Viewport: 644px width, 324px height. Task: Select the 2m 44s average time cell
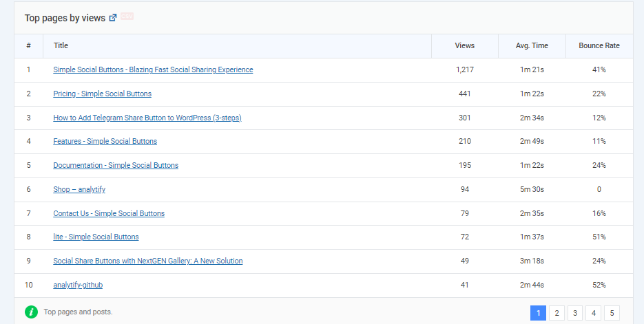(532, 285)
